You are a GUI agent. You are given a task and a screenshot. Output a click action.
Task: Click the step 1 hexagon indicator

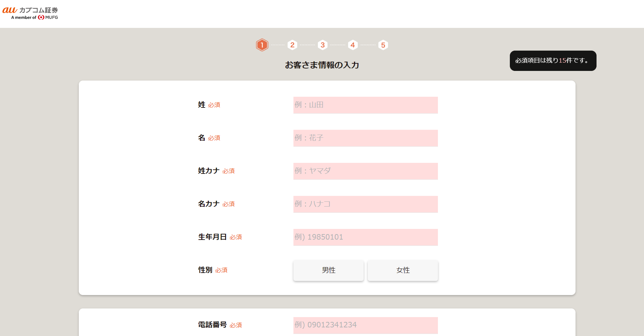262,45
